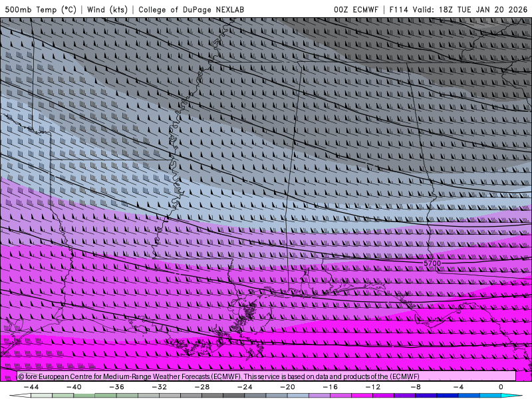Click the '-40' colorbar tick label
The height and width of the screenshot is (399, 532).
point(74,387)
